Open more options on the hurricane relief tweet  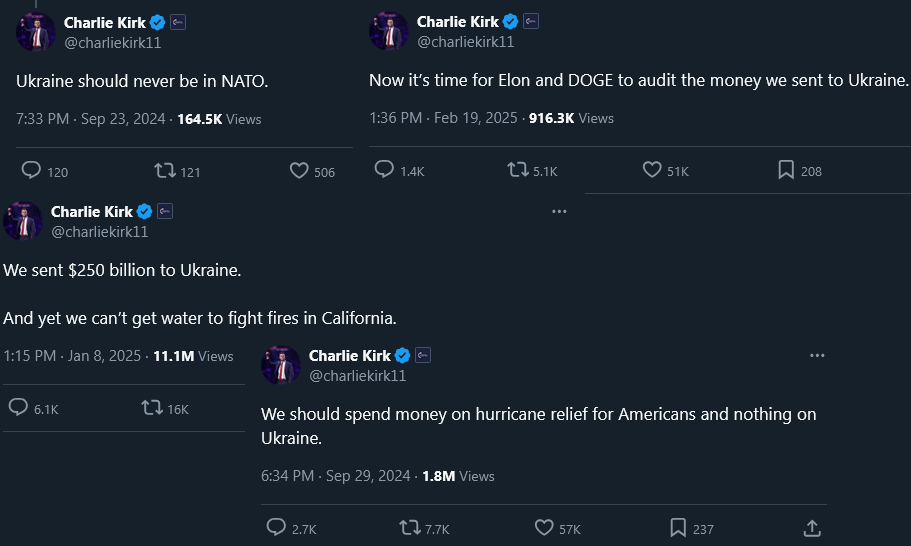[817, 355]
